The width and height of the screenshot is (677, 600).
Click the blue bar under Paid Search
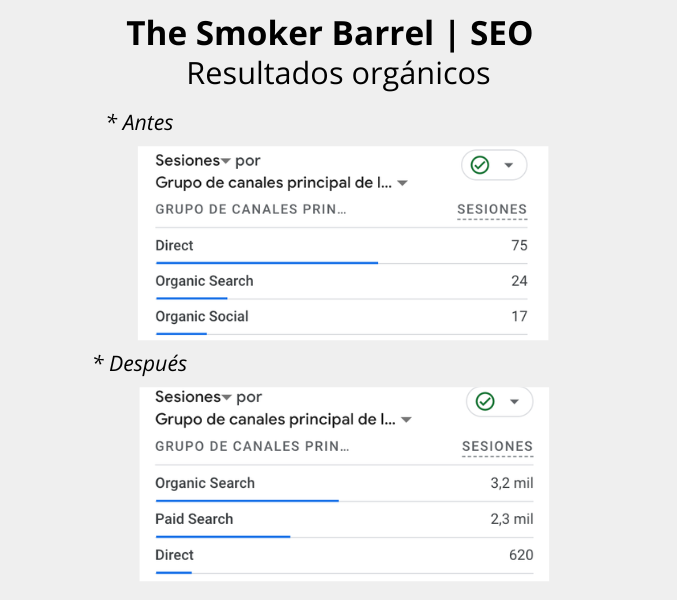click(223, 537)
